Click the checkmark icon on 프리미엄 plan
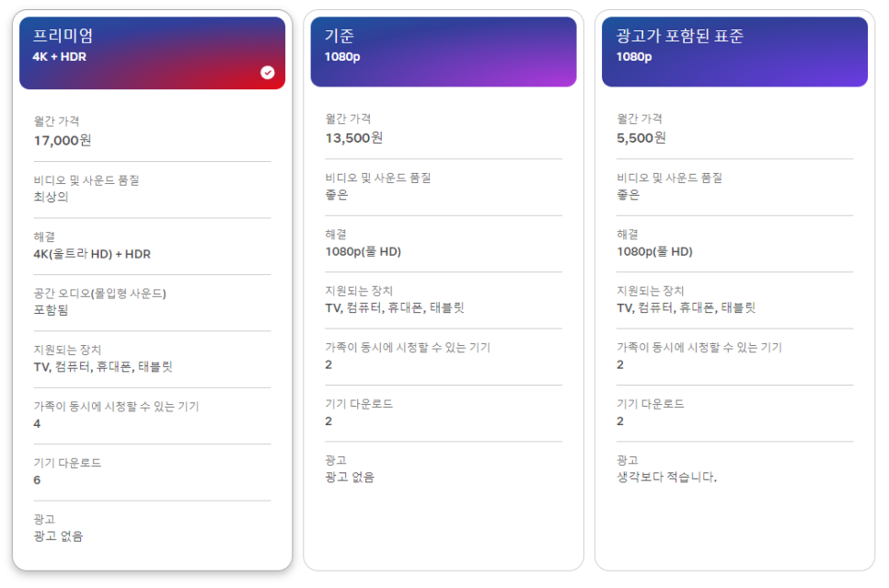The height and width of the screenshot is (588, 889). (268, 73)
